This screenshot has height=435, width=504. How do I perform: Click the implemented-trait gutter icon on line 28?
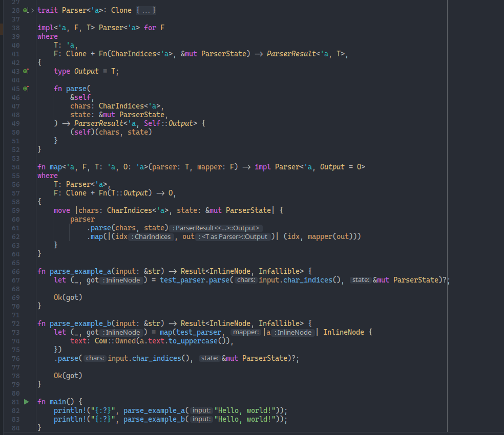click(26, 10)
